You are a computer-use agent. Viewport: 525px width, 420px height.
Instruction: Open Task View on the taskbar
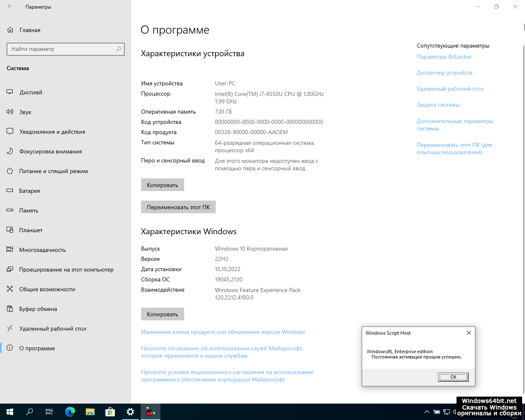(49, 412)
